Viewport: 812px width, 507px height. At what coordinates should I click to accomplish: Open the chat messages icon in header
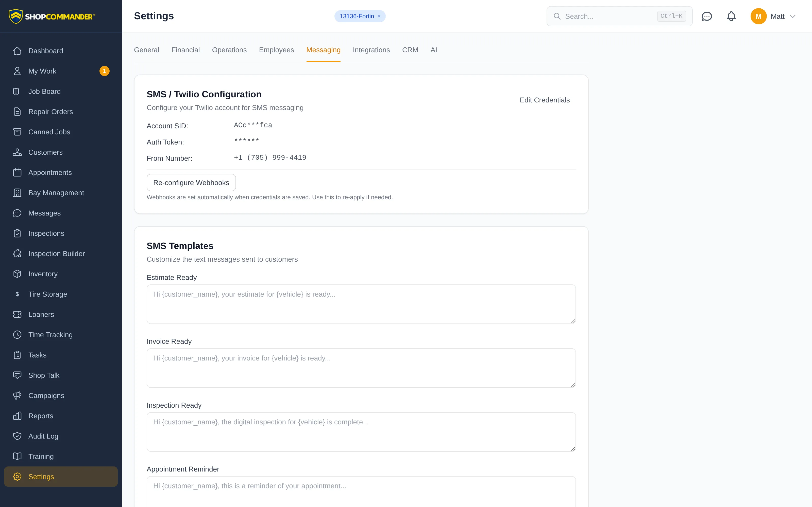pos(707,16)
